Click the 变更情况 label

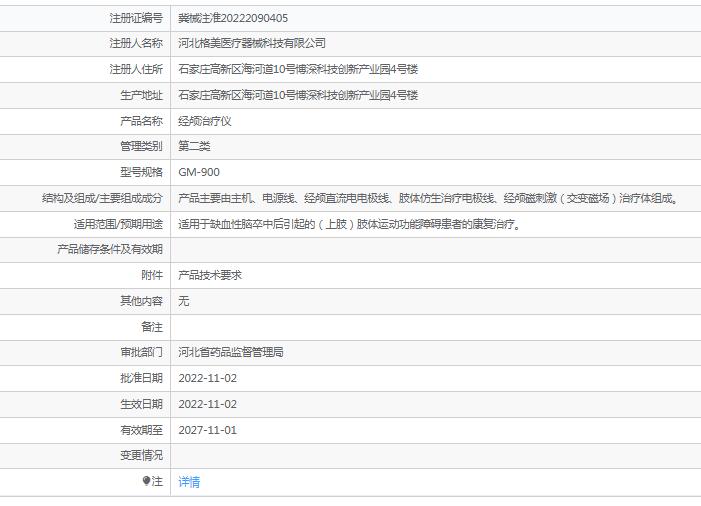pos(142,455)
